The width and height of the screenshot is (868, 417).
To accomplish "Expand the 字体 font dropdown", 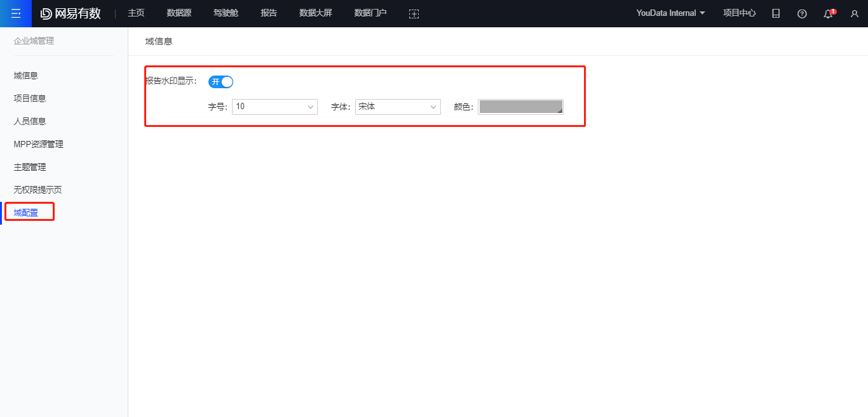I will coord(398,107).
